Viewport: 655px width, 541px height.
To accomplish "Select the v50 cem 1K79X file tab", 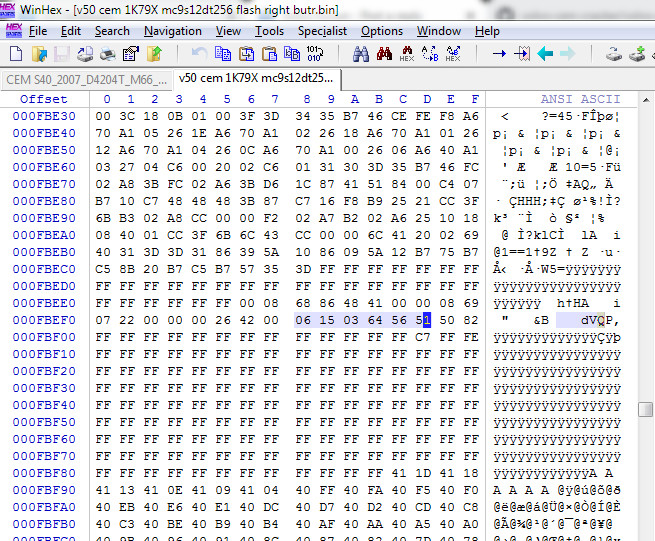I will pos(256,78).
